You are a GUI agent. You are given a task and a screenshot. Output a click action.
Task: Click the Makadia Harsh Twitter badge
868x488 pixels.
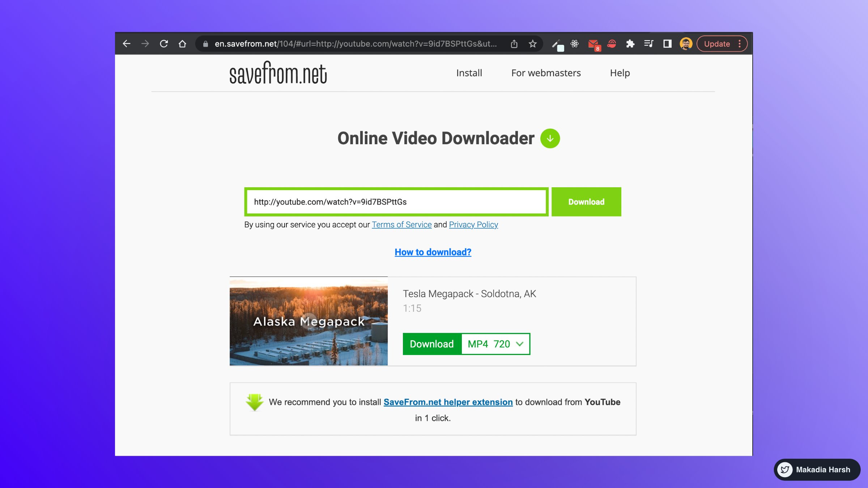tap(817, 470)
